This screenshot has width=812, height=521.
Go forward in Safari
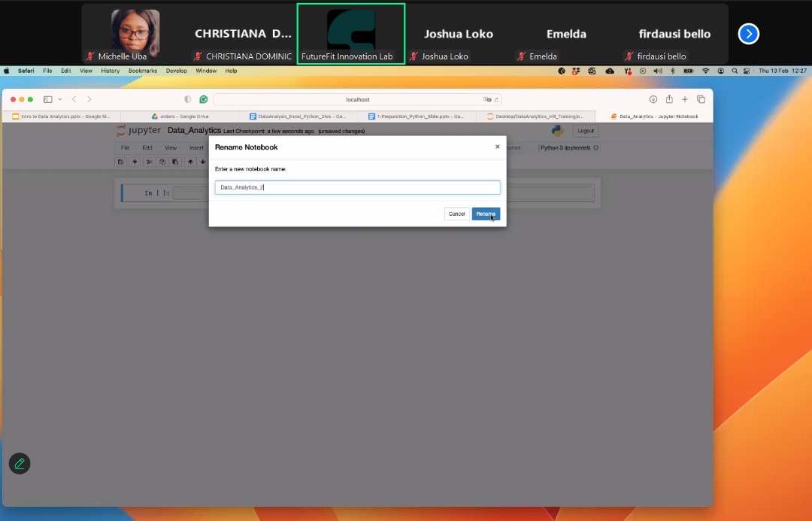point(89,99)
